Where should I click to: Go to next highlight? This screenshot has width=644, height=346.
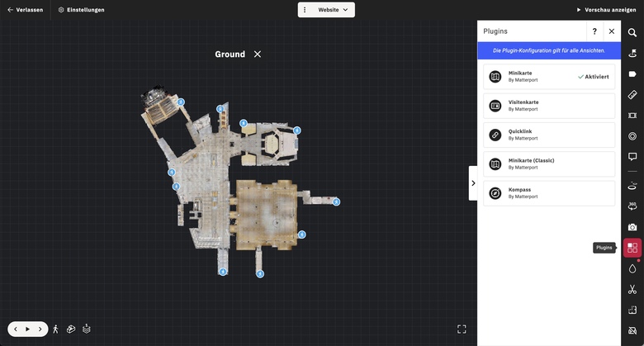click(40, 329)
